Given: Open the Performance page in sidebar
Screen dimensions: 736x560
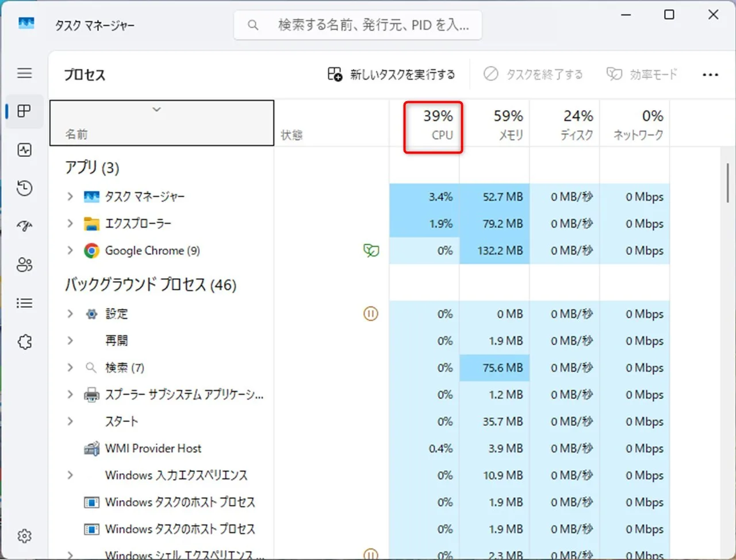Looking at the screenshot, I should pos(24,150).
